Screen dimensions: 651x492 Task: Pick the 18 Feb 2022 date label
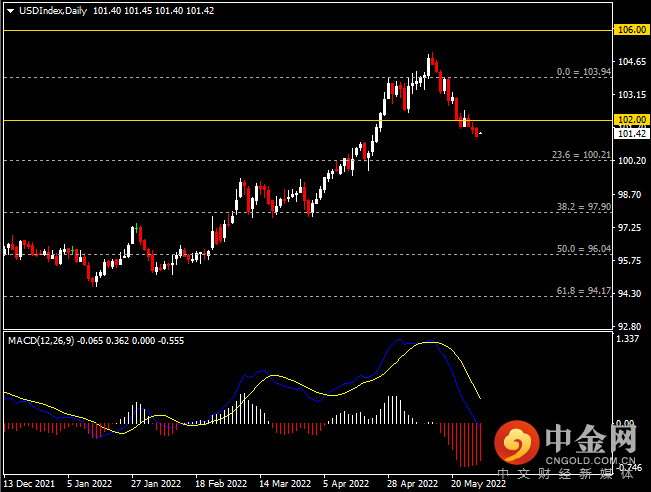click(221, 484)
